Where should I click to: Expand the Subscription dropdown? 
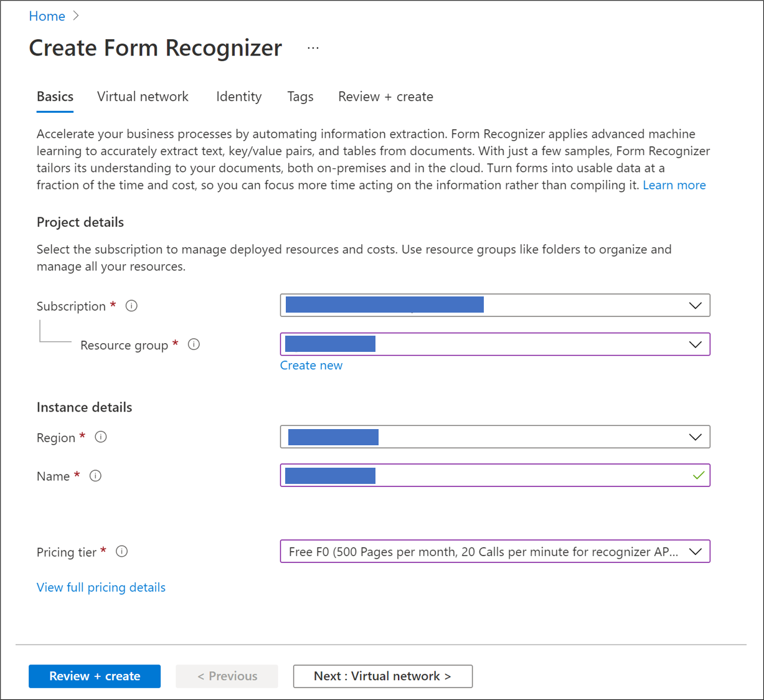pos(695,306)
